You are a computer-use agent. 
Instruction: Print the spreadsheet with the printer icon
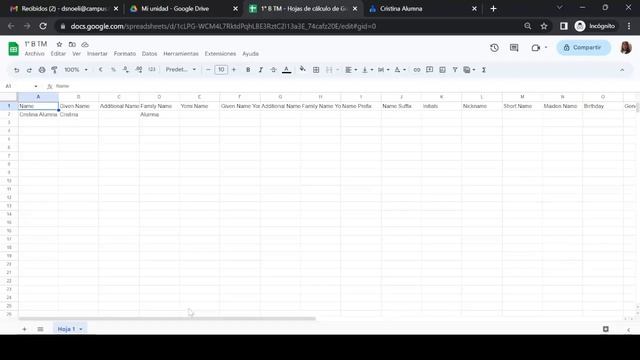coord(42,70)
